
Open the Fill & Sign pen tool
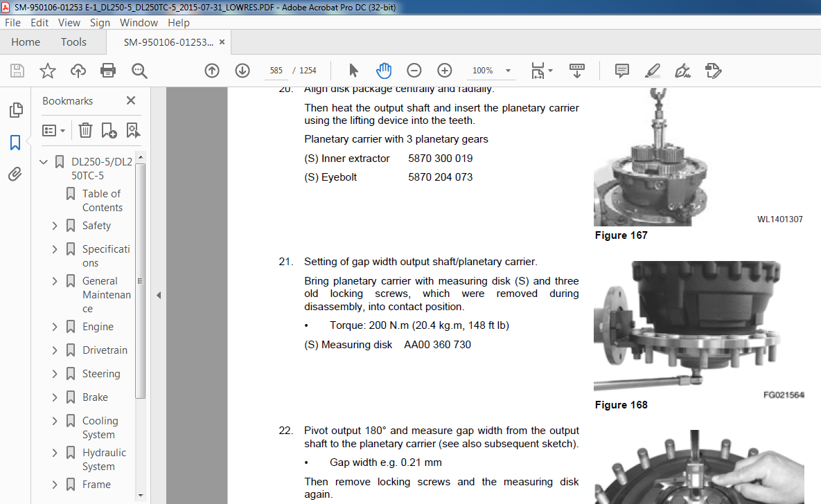[682, 71]
